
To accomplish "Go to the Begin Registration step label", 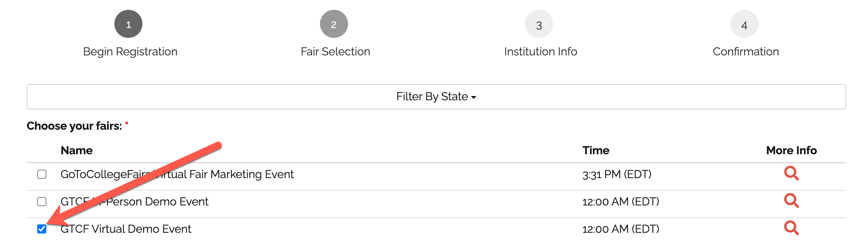I will (x=130, y=52).
